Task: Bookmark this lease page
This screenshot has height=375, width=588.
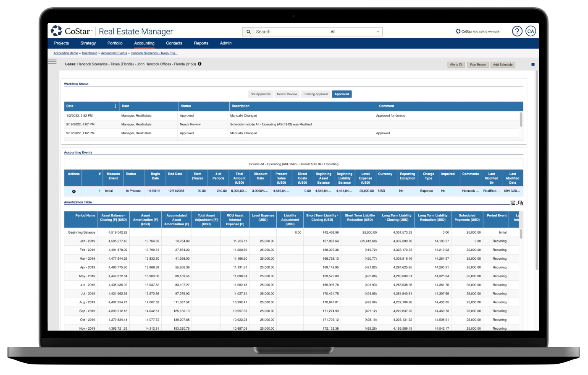Action: [x=533, y=65]
